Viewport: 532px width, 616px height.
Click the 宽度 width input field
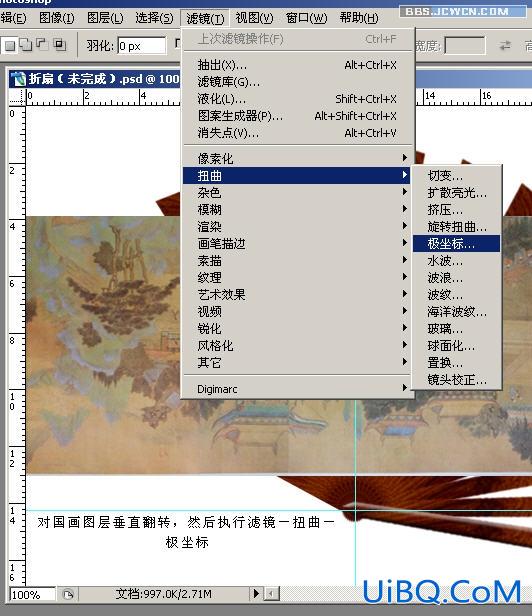pos(465,46)
